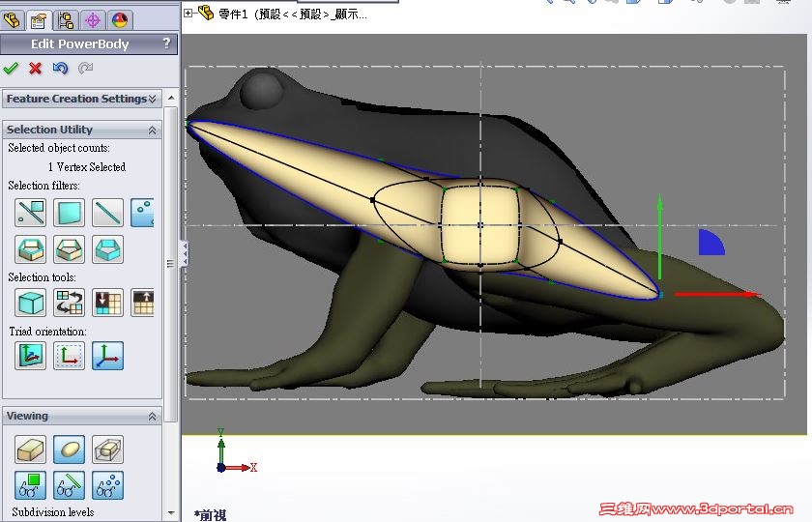Open the DisplayManager color ball tab
This screenshot has width=812, height=522.
[x=120, y=20]
